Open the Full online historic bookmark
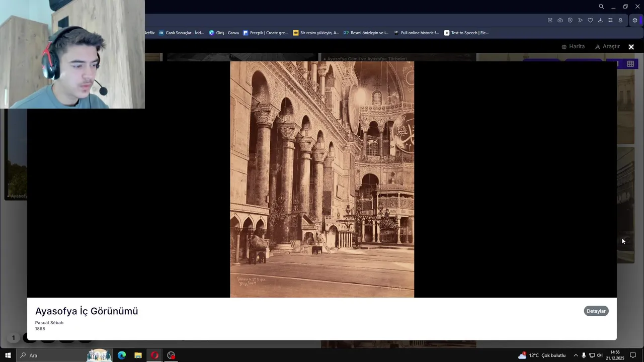The image size is (644, 362). pos(416,33)
